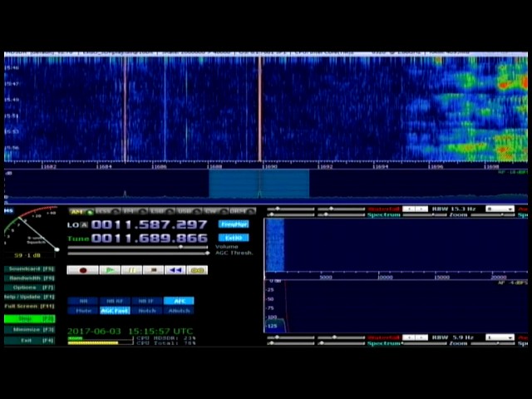Increase RBW in the 15.3 Hz row
532x399 pixels.
coord(421,209)
